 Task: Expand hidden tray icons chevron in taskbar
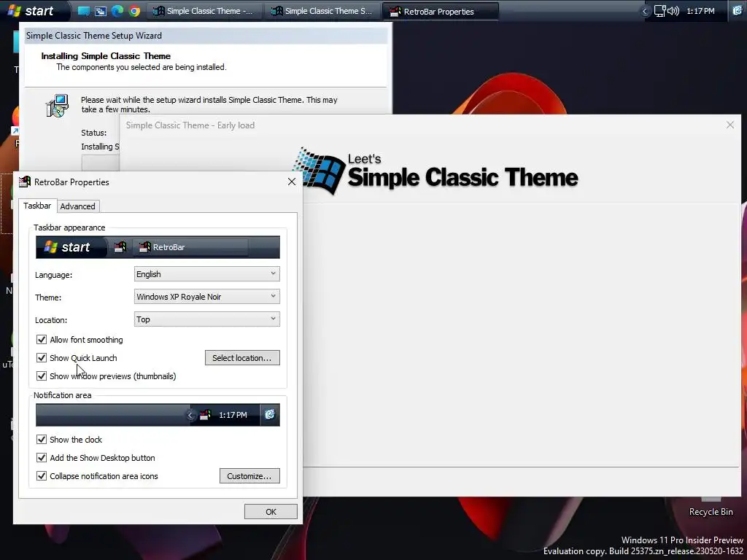pyautogui.click(x=645, y=11)
